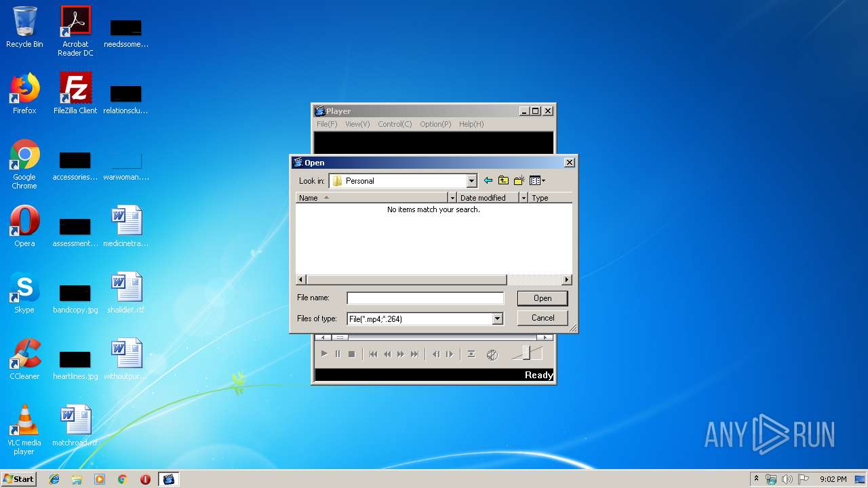Open the Name column filter arrow
Image resolution: width=868 pixels, height=488 pixels.
452,198
